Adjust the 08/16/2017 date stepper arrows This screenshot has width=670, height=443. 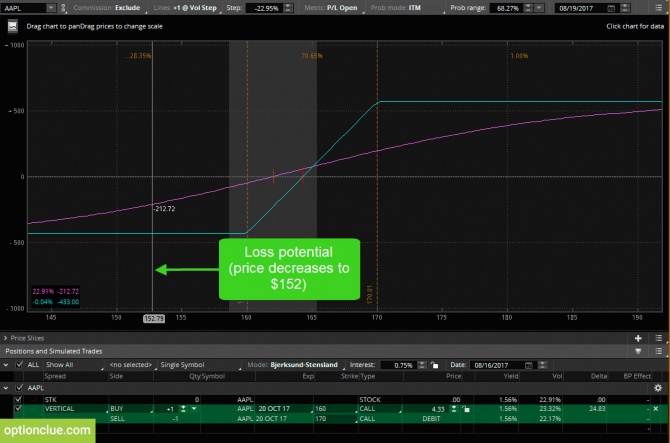click(x=543, y=365)
